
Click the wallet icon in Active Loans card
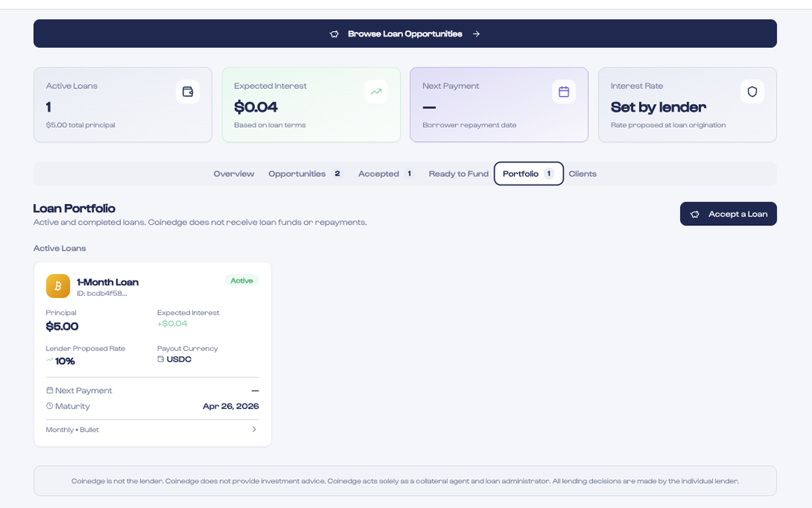tap(188, 91)
